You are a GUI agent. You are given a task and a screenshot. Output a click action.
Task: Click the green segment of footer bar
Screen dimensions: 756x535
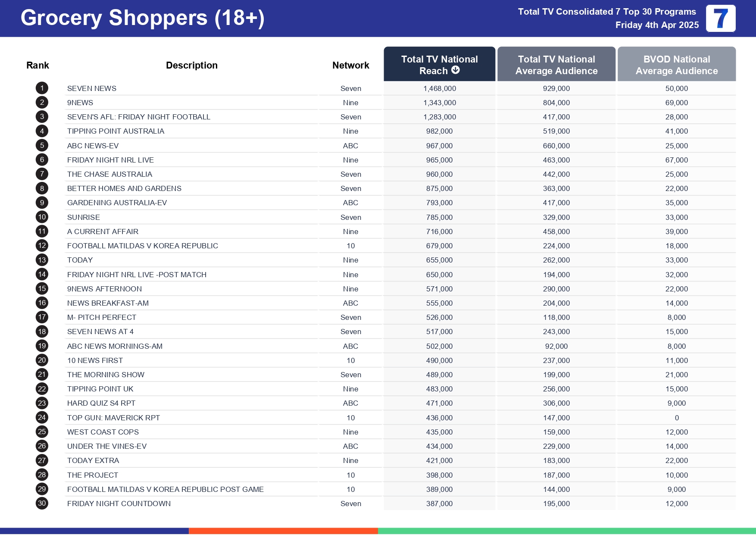coord(566,531)
